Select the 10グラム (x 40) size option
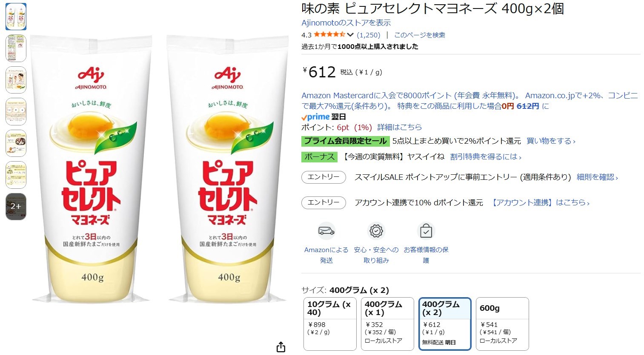The width and height of the screenshot is (644, 355). (x=330, y=324)
